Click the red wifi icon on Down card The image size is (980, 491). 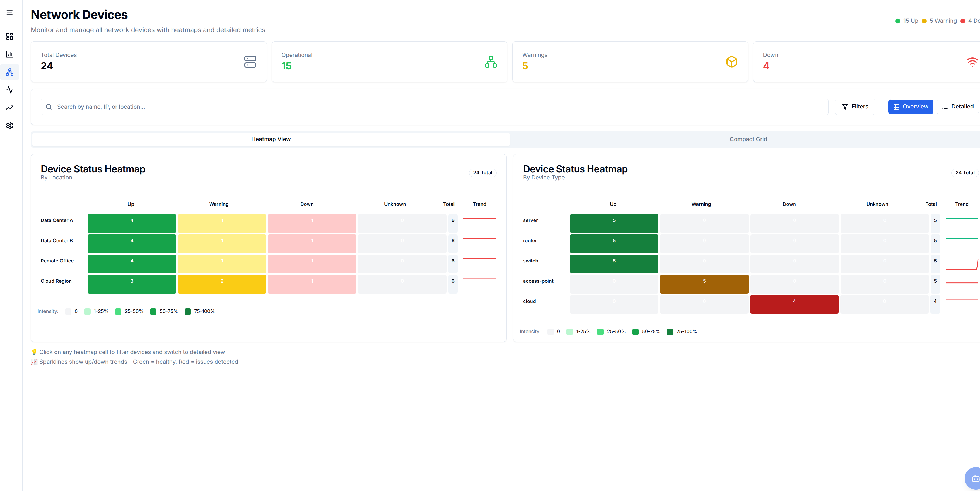[972, 62]
